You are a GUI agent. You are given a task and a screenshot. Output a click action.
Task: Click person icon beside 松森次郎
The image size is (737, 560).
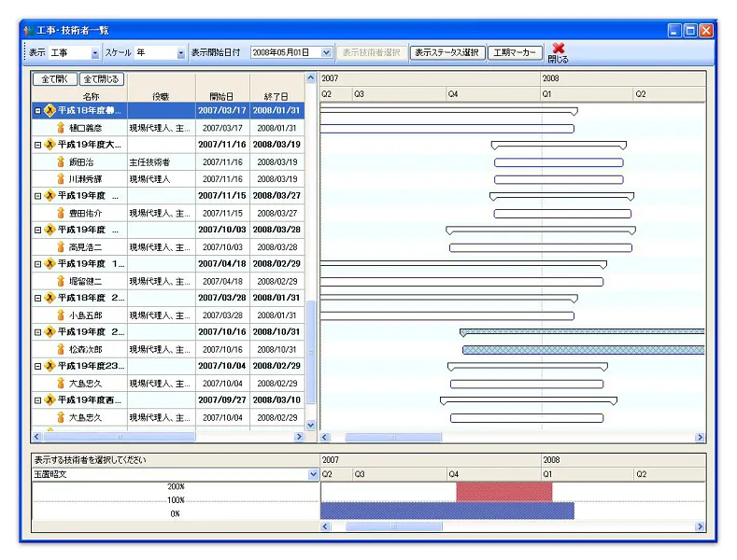click(61, 348)
